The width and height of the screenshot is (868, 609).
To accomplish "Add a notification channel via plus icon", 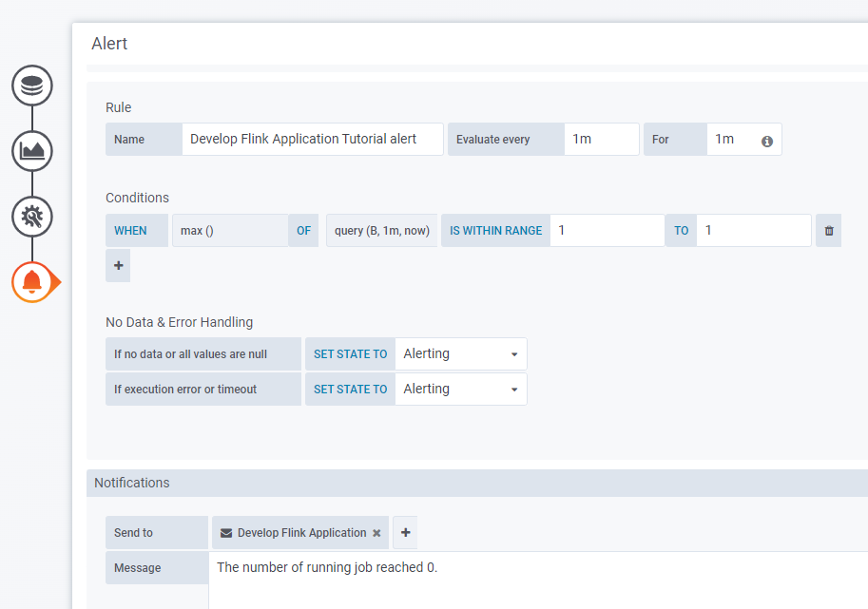I will tap(404, 532).
